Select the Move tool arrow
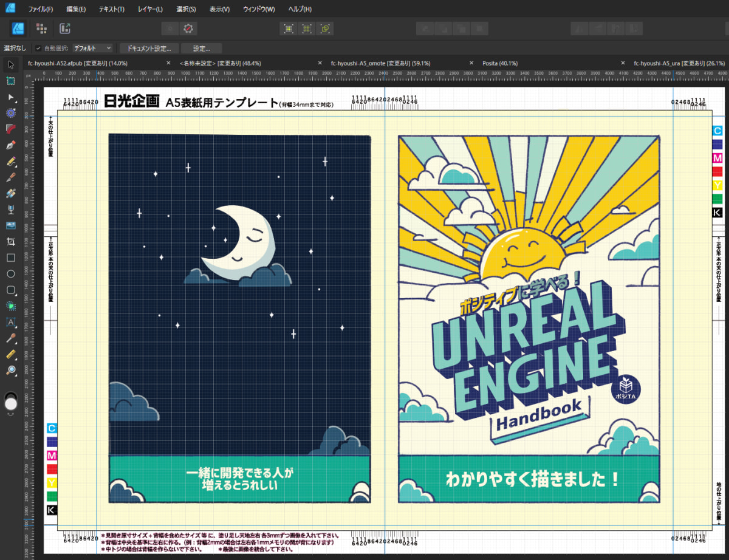The image size is (729, 560). (x=10, y=65)
